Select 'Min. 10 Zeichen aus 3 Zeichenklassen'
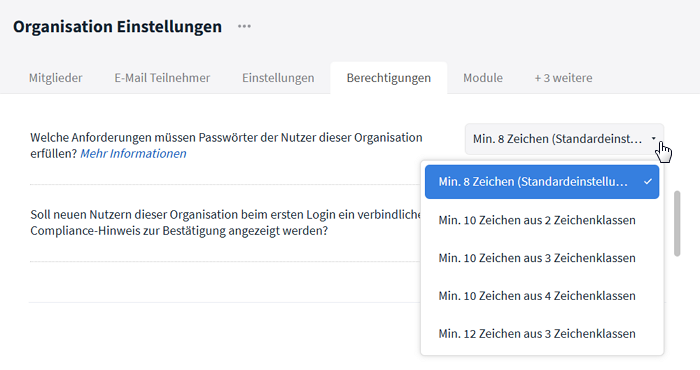 pos(542,258)
